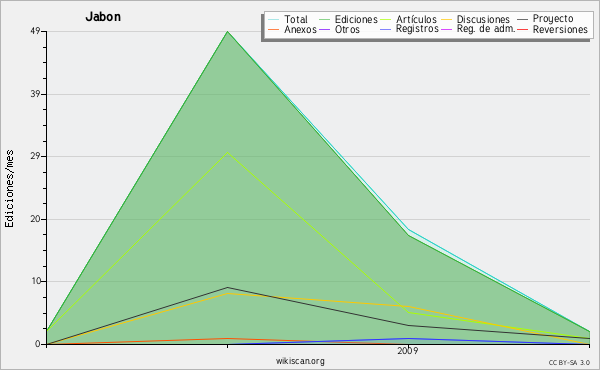
Task: Click the cyan Total legend line swatch
Action: 274,19
